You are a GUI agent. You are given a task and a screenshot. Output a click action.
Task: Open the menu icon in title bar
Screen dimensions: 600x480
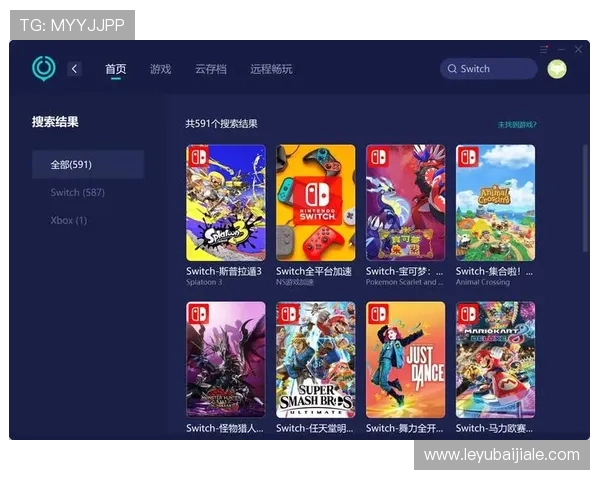544,49
